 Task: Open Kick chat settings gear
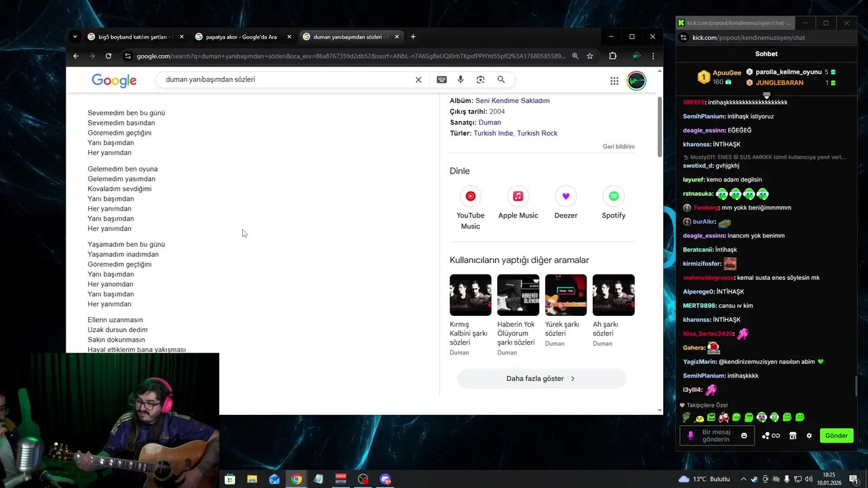click(x=809, y=436)
